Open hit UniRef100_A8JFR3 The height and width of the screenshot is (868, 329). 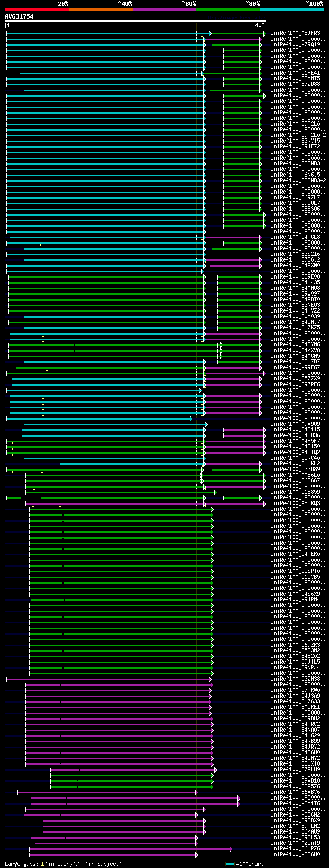(295, 33)
